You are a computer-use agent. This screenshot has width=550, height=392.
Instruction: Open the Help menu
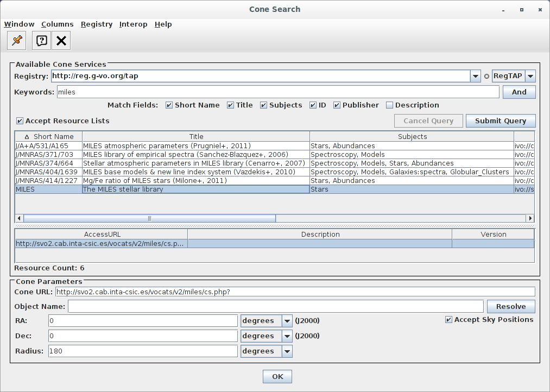click(163, 24)
